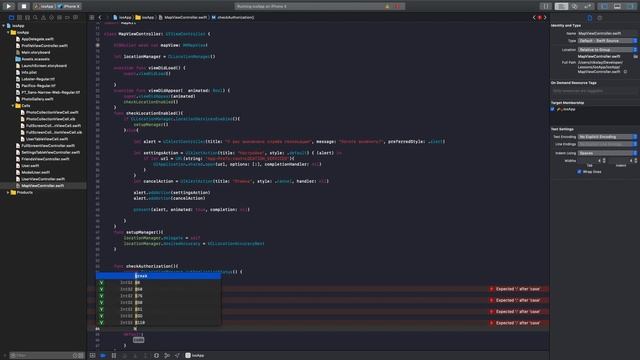The image size is (640, 360).
Task: Open the related items menu in jump bar
Action: 92,18
